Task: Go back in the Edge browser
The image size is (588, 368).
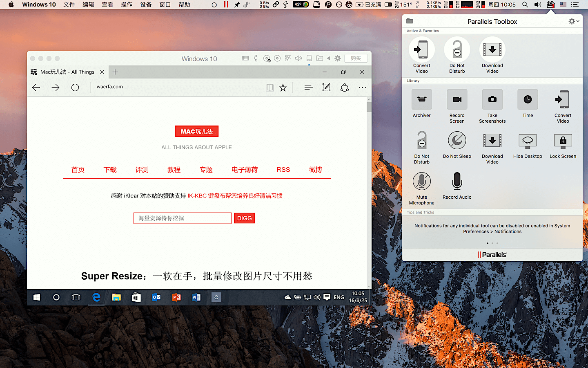Action: pyautogui.click(x=36, y=88)
